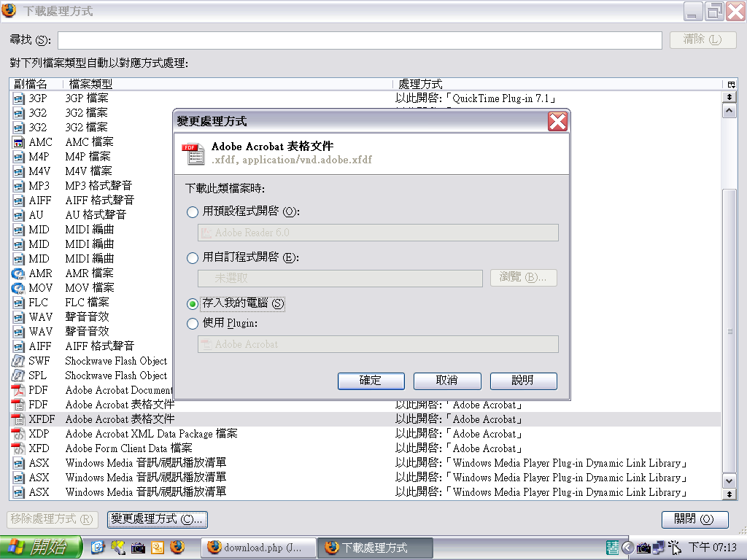Click the MP3 file type icon

[x=18, y=186]
